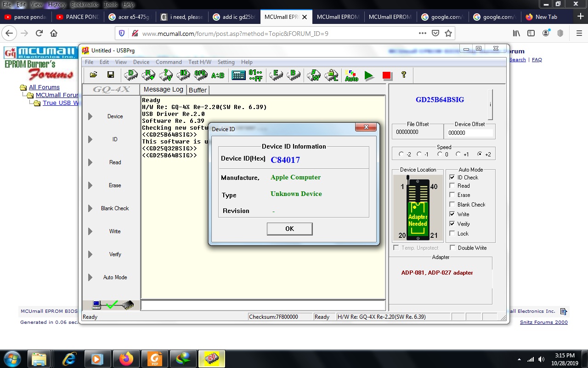Click the Auto mode toolbar icon
588x368 pixels.
point(351,75)
